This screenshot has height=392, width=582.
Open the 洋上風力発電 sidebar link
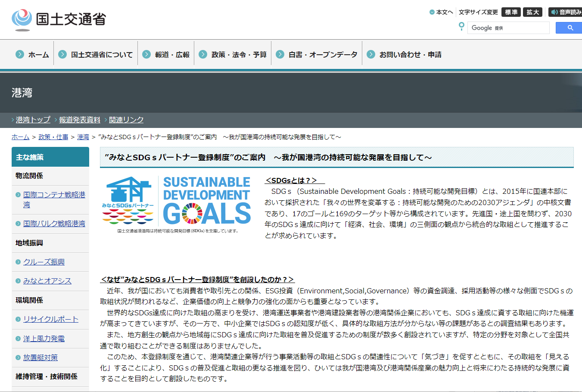[44, 339]
